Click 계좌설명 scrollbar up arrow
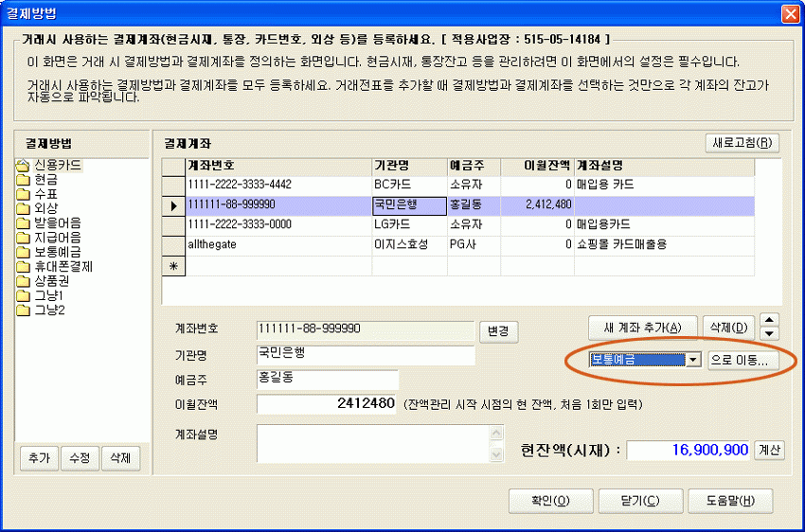Screen dimensions: 805x532 click(496, 434)
